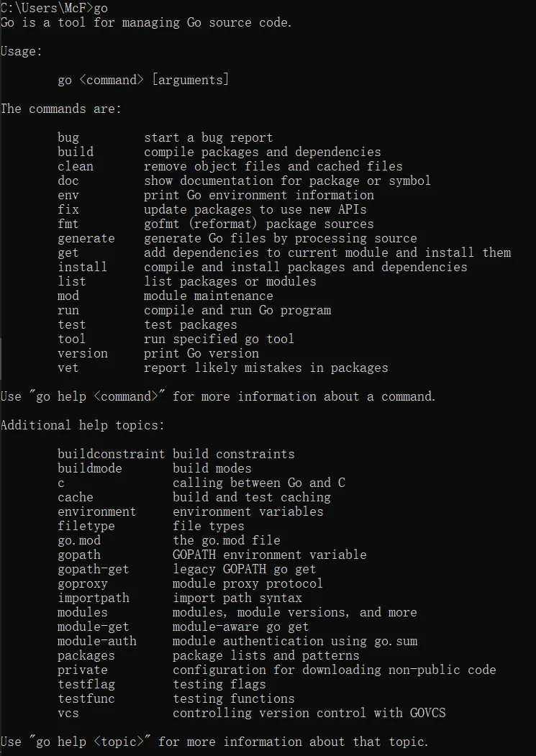Click the 'version' command word

coord(83,353)
